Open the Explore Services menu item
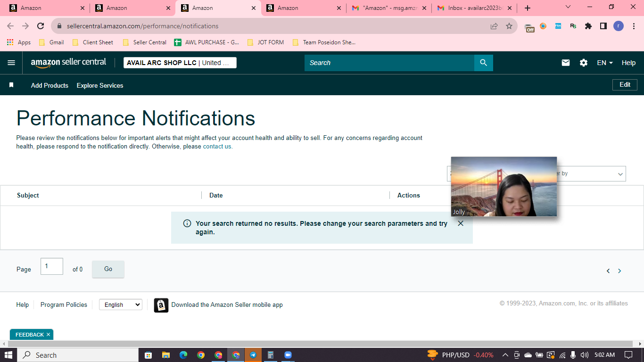The width and height of the screenshot is (644, 362). (x=100, y=85)
